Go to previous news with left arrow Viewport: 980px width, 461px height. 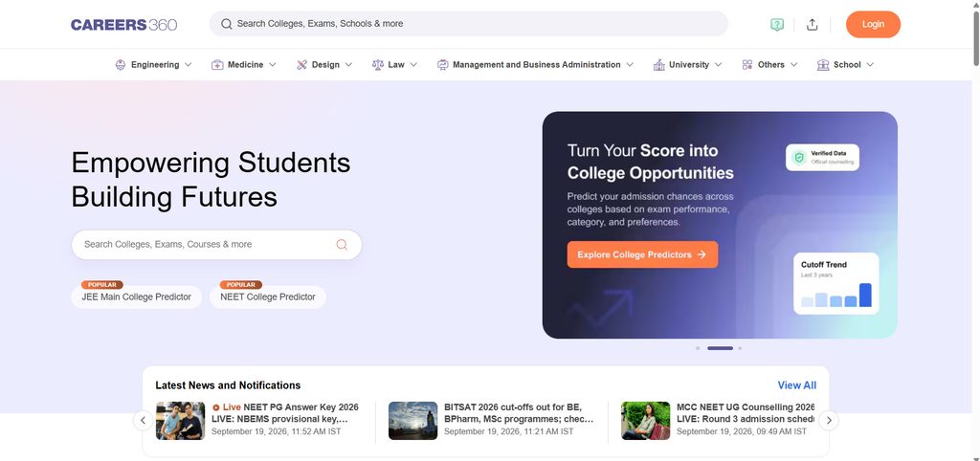143,421
